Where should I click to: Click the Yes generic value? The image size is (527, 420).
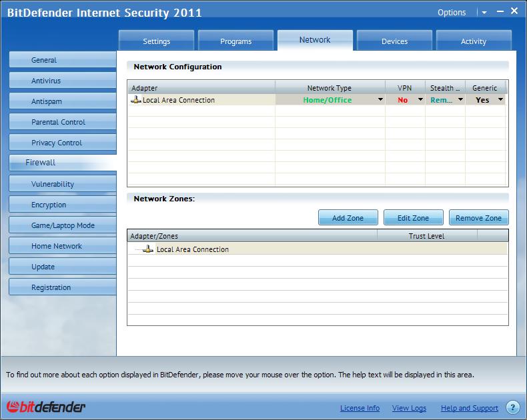[482, 100]
